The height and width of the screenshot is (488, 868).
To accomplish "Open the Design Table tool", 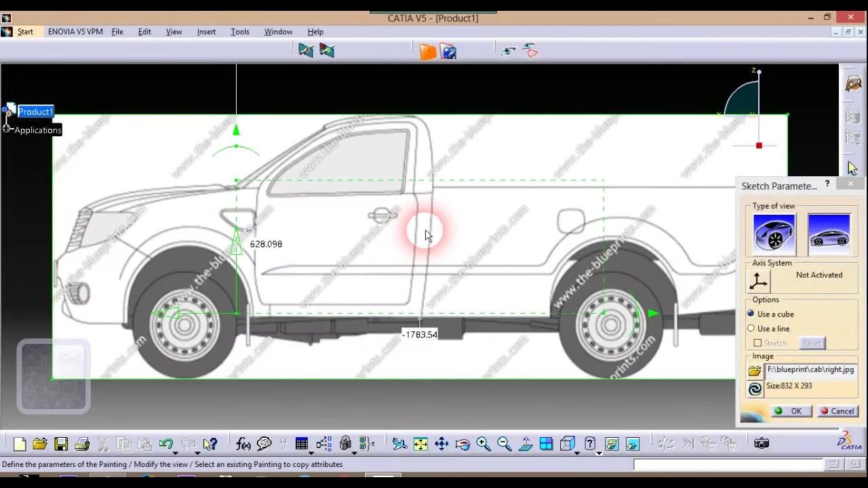I will tap(302, 444).
